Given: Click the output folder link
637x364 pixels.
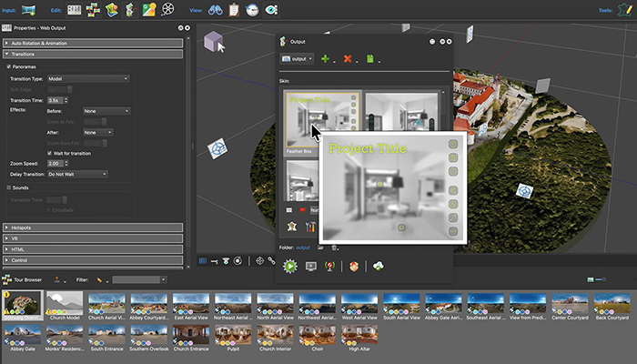Looking at the screenshot, I should [303, 247].
